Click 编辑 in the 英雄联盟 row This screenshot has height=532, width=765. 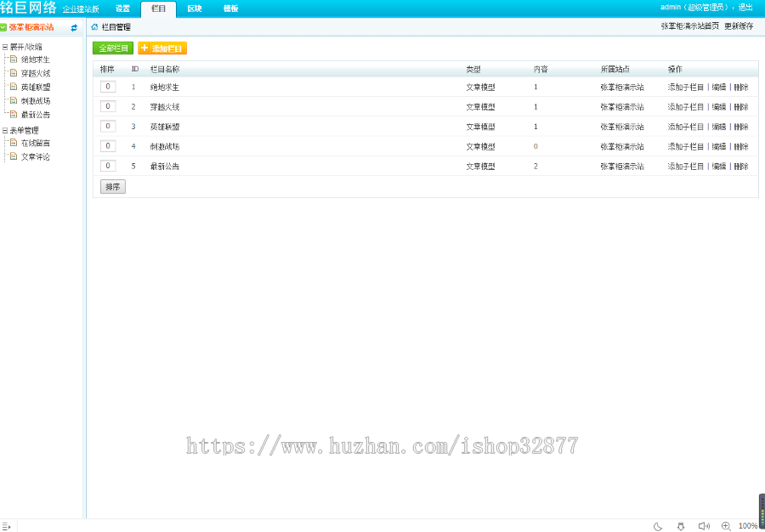(719, 127)
